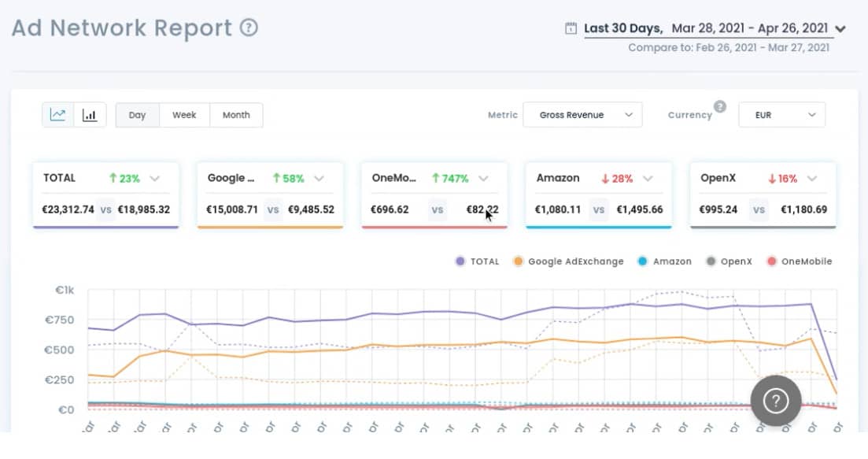Expand the TOTAL card chevron
The height and width of the screenshot is (459, 868).
tap(154, 178)
